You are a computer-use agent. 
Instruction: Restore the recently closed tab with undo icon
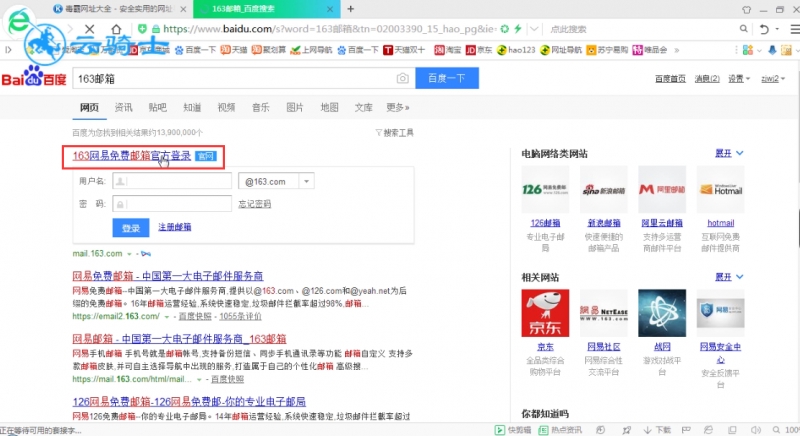point(764,29)
